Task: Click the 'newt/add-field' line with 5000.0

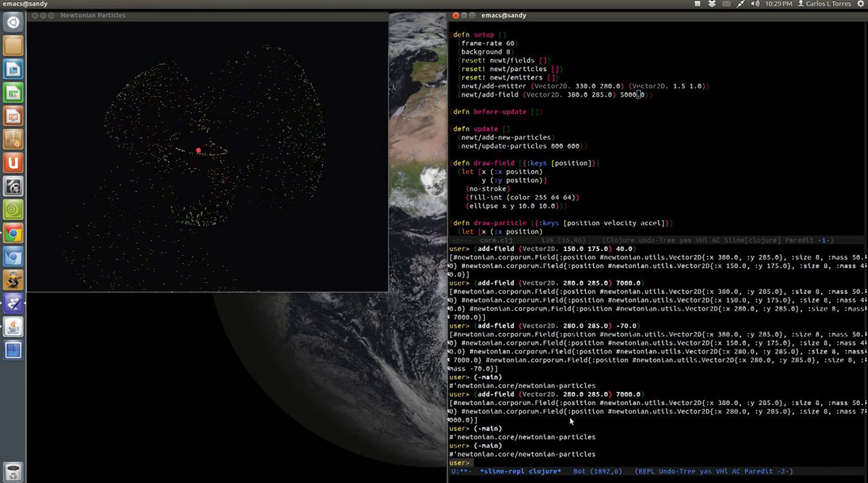Action: [555, 95]
